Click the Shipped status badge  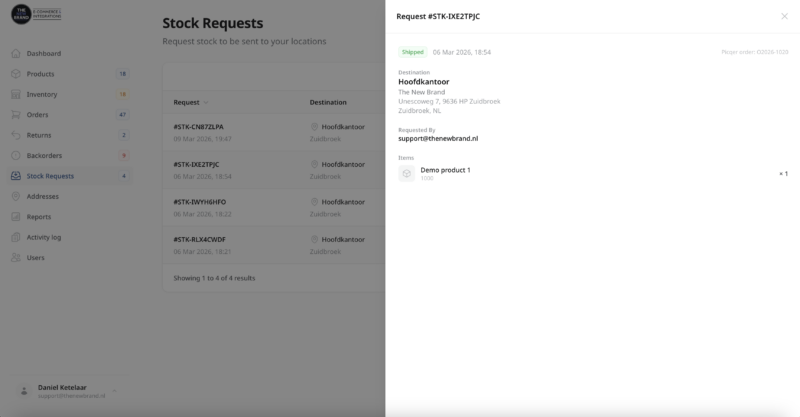pos(413,52)
